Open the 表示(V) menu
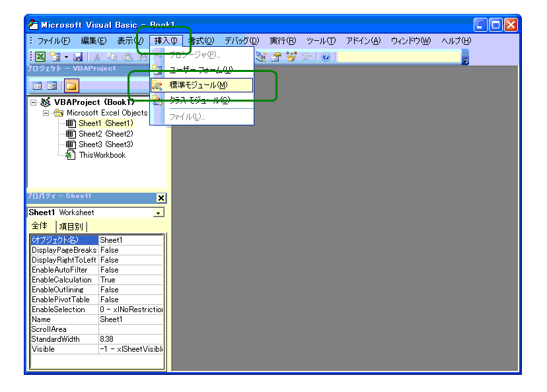The width and height of the screenshot is (547, 392). click(x=129, y=41)
